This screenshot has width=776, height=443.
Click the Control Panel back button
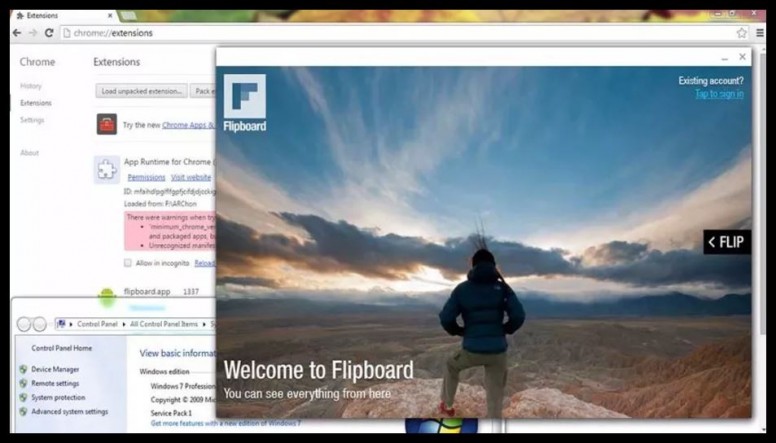pyautogui.click(x=24, y=324)
